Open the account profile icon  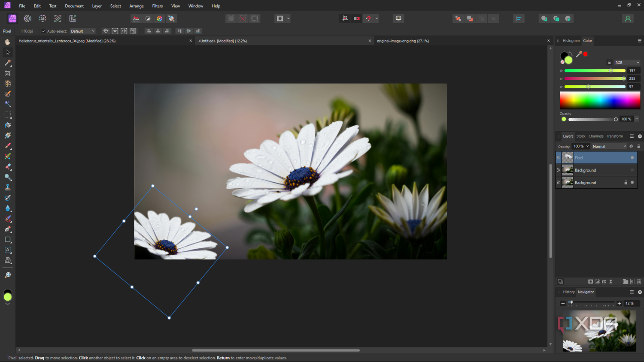tap(628, 18)
